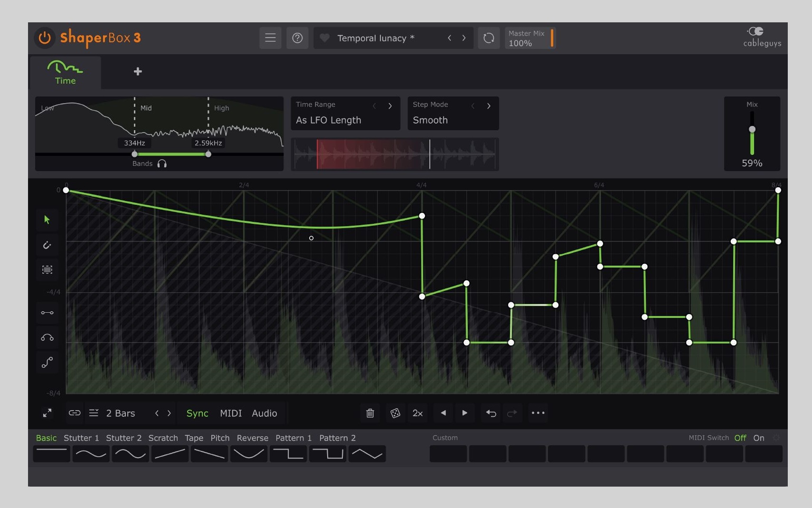
Task: Click the 59% mix value
Action: 752,163
